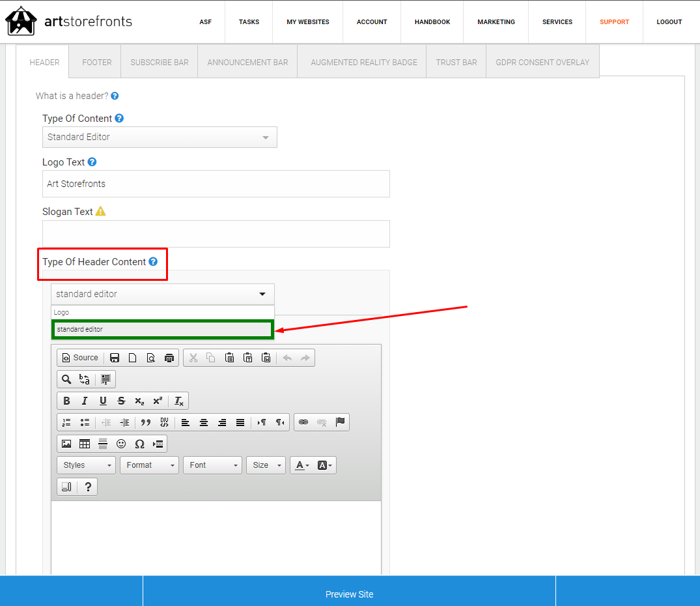700x606 pixels.
Task: Set text direction right to left
Action: 280,422
